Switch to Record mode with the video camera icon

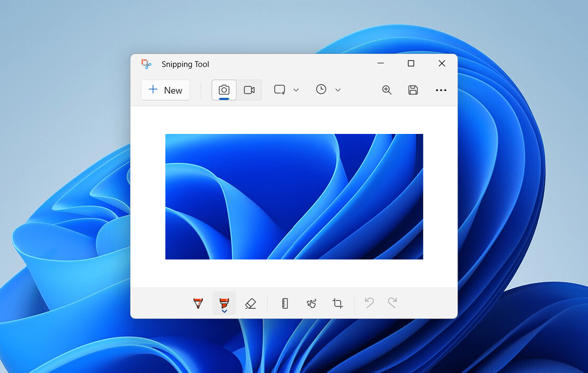tap(249, 90)
